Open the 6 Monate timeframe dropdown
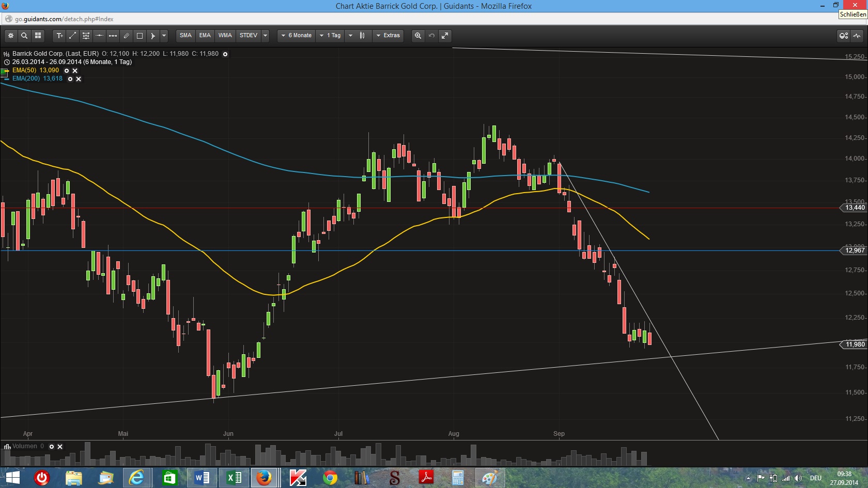 click(x=297, y=35)
